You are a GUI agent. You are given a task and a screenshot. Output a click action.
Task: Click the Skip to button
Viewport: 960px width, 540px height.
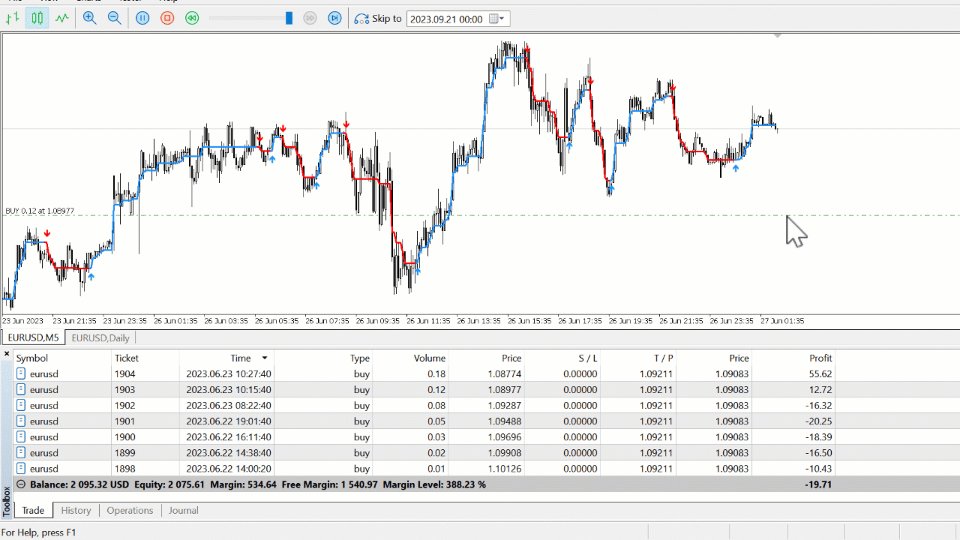click(x=378, y=18)
